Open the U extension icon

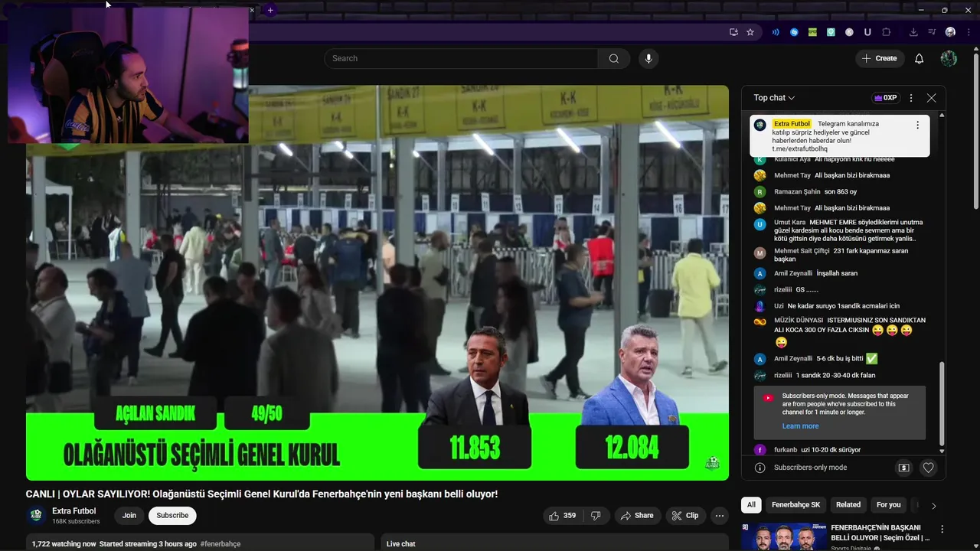click(x=867, y=32)
